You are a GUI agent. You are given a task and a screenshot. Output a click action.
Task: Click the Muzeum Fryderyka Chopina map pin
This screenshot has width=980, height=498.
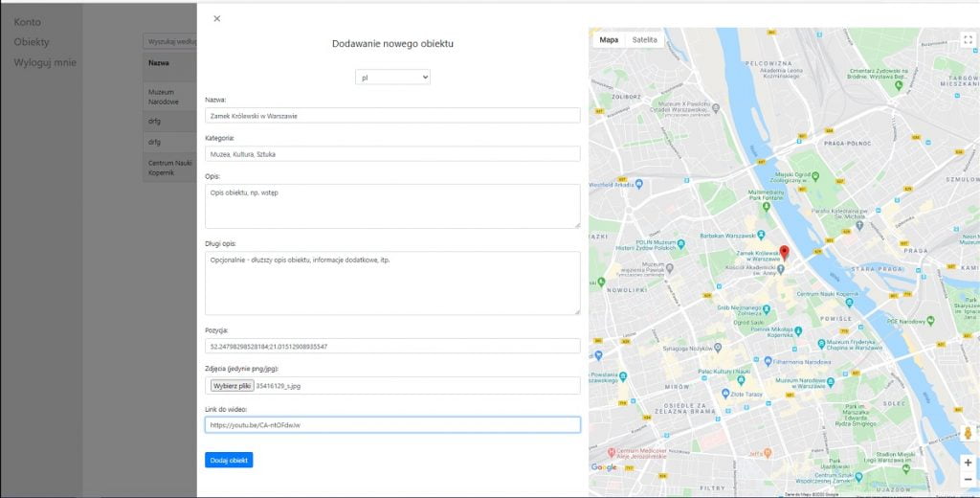tap(821, 344)
